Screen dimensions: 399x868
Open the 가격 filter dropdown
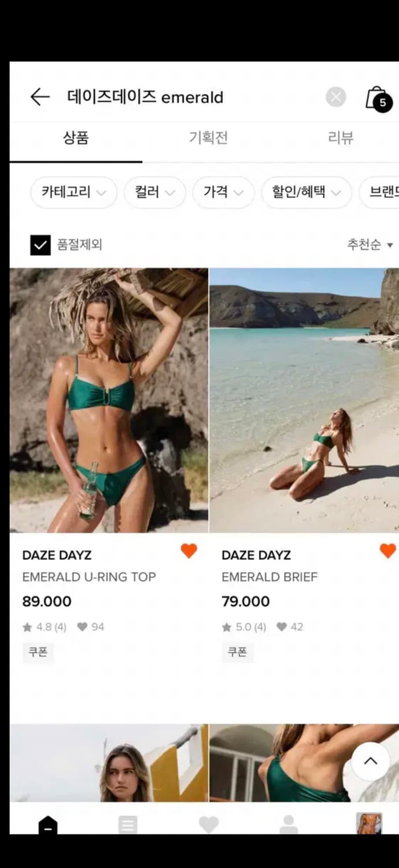(x=223, y=192)
